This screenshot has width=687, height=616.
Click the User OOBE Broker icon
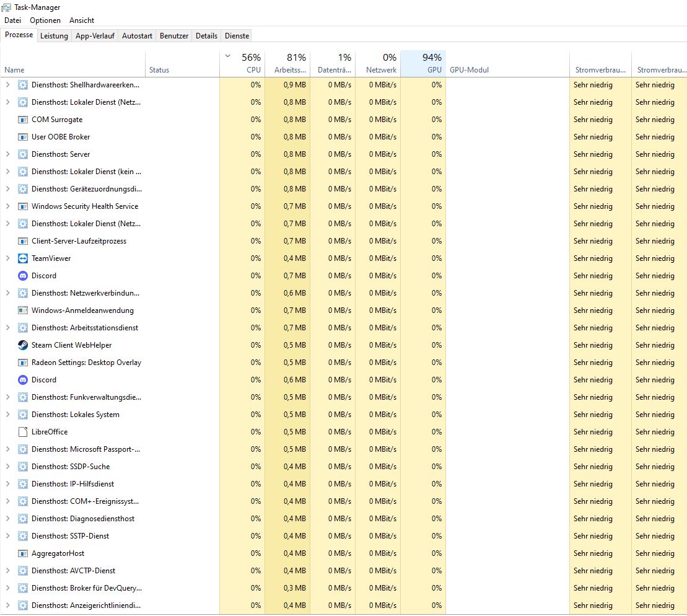tap(23, 137)
